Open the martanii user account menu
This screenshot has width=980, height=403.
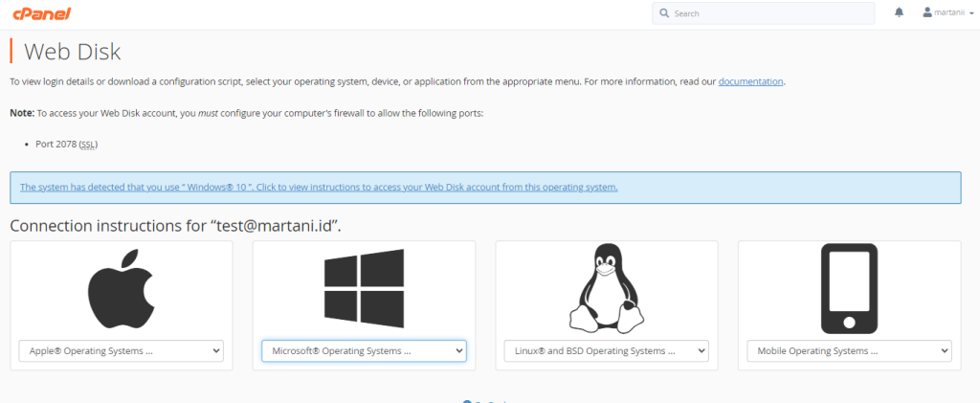947,12
